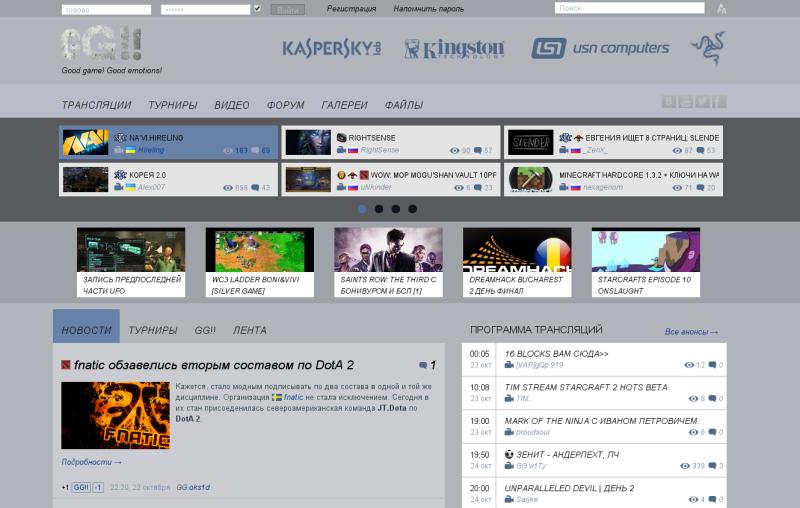The width and height of the screenshot is (800, 508).
Task: Open ФАЙЛЫ in main navigation
Action: pyautogui.click(x=404, y=105)
